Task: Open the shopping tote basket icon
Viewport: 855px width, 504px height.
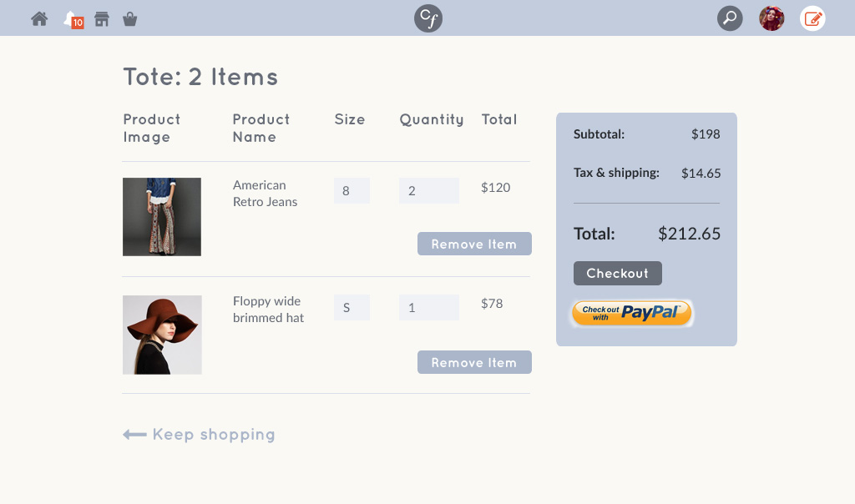Action: coord(129,18)
